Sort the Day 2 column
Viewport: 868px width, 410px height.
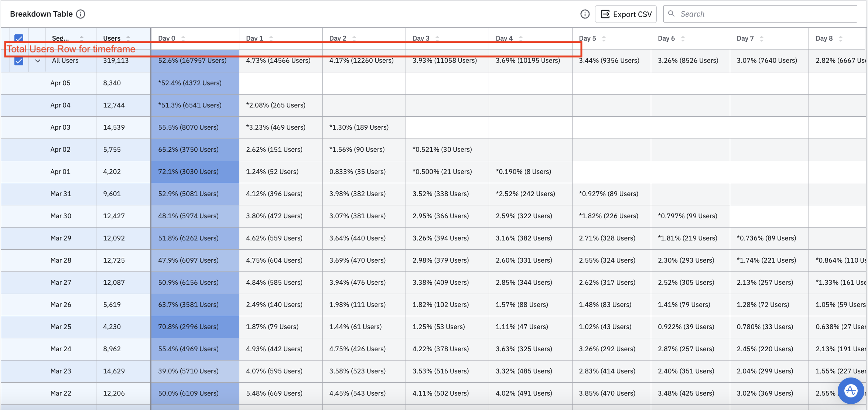pos(354,38)
